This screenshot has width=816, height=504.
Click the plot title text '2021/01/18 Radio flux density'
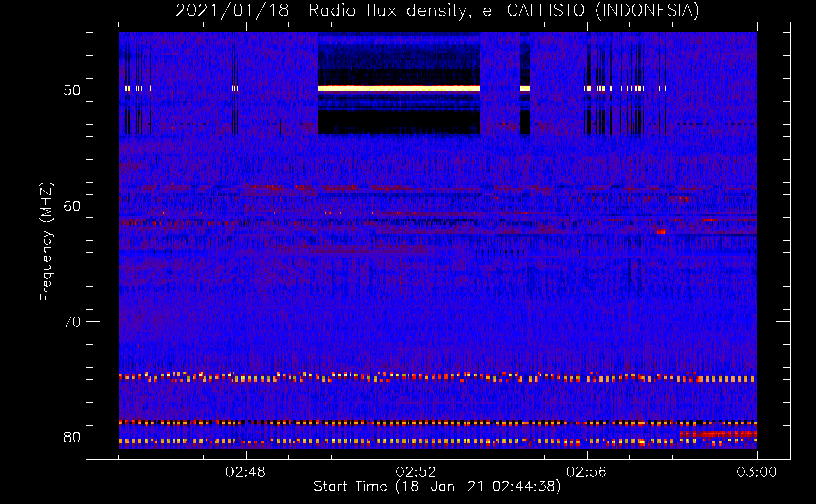pos(320,10)
